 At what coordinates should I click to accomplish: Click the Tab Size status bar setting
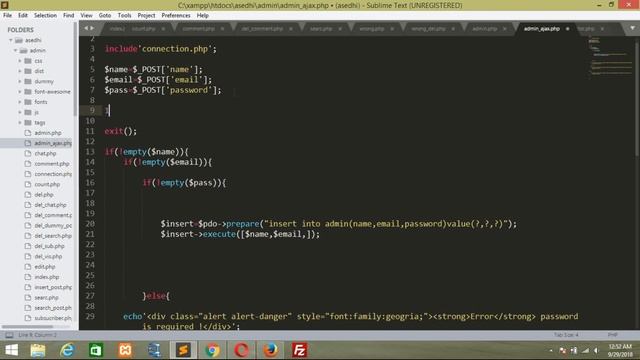click(x=566, y=335)
